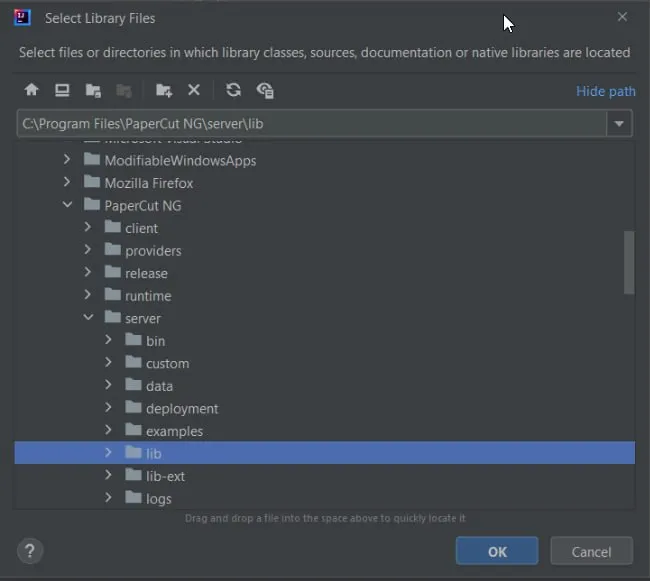Close the Select Library Files dialog
This screenshot has height=581, width=650.
tap(622, 17)
